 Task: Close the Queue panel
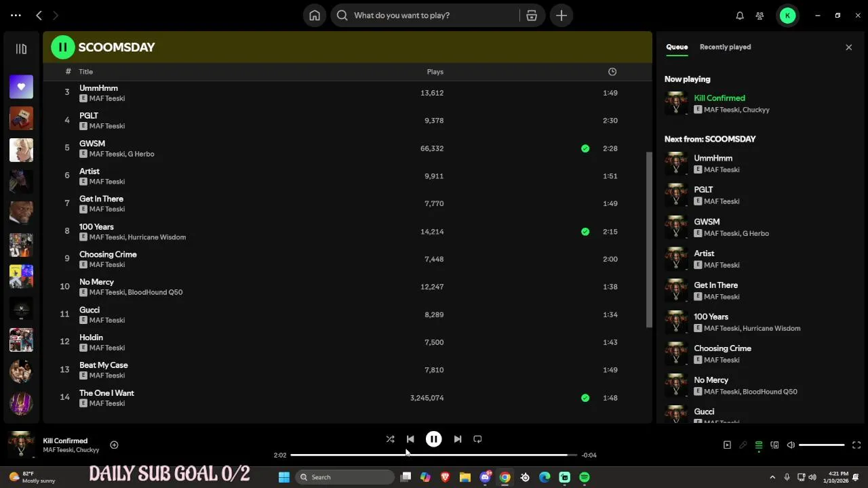pyautogui.click(x=848, y=47)
